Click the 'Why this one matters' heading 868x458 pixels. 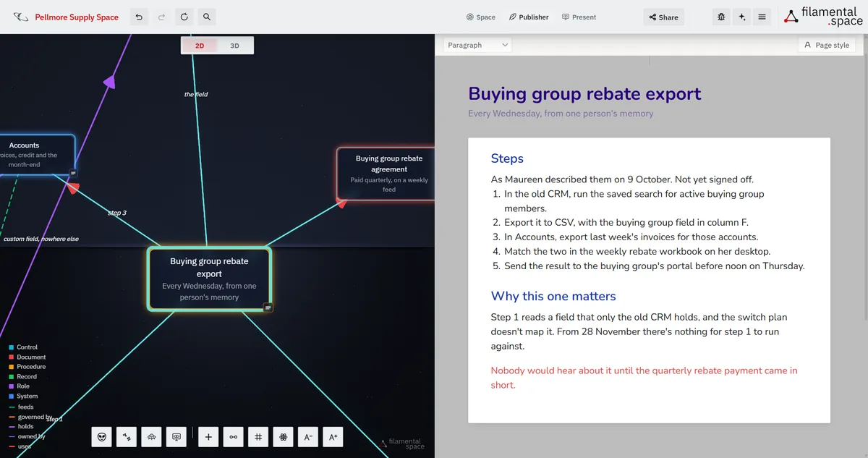pyautogui.click(x=553, y=296)
